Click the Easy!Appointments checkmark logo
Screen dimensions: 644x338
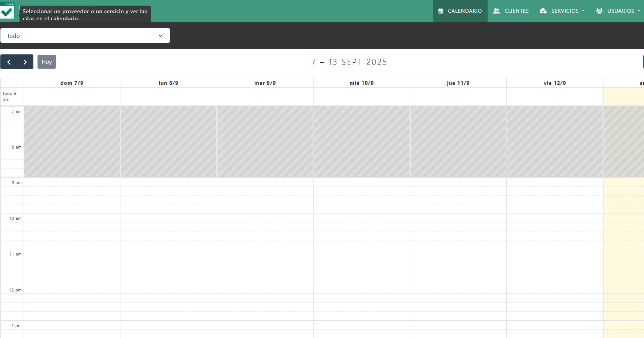(x=7, y=11)
